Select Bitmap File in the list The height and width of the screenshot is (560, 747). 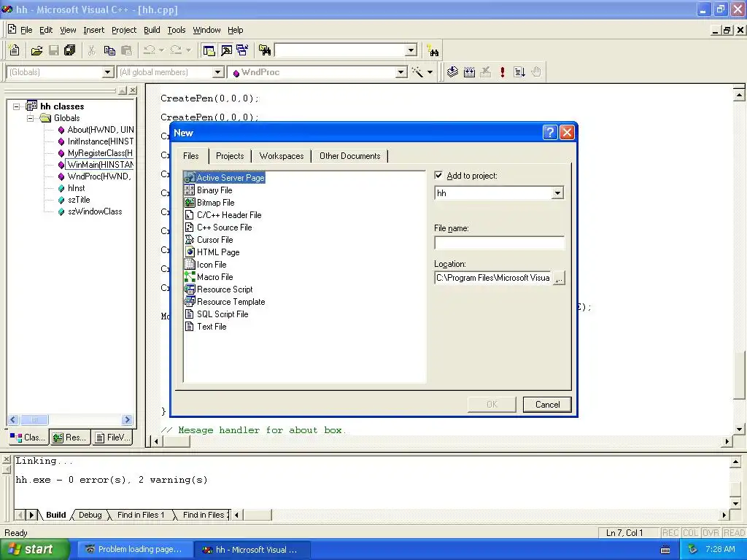[x=209, y=203]
